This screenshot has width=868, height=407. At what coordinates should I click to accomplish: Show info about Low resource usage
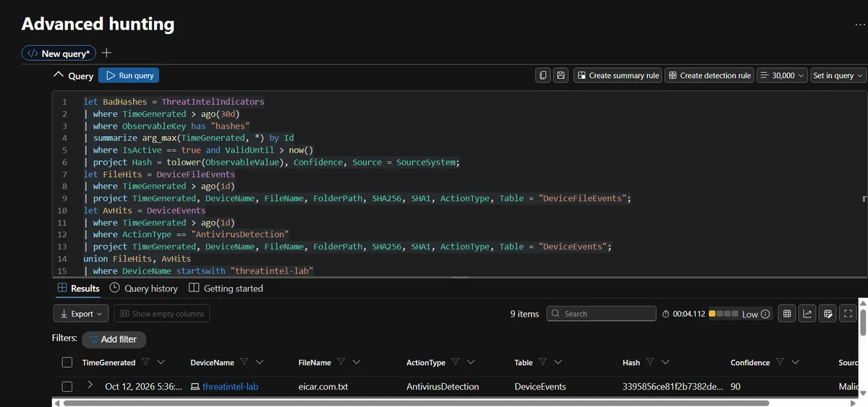tap(765, 314)
